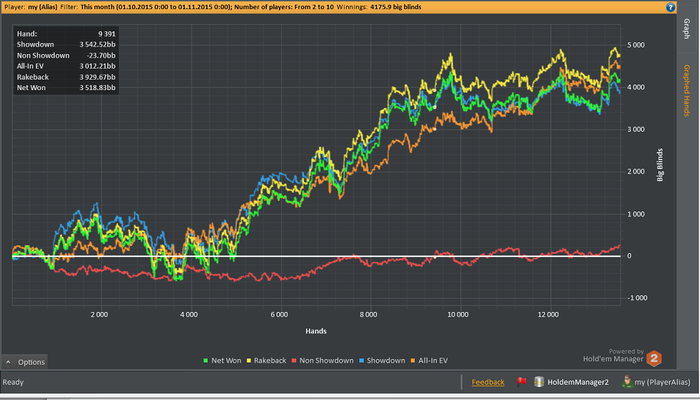Click the Hands x-axis title
Image resolution: width=700 pixels, height=400 pixels.
316,331
